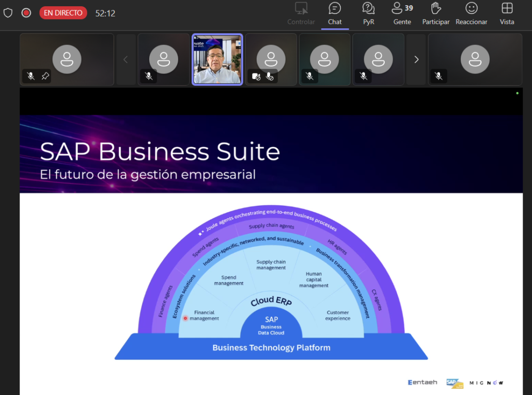Open the Vista layout options
532x395 pixels.
pos(507,14)
